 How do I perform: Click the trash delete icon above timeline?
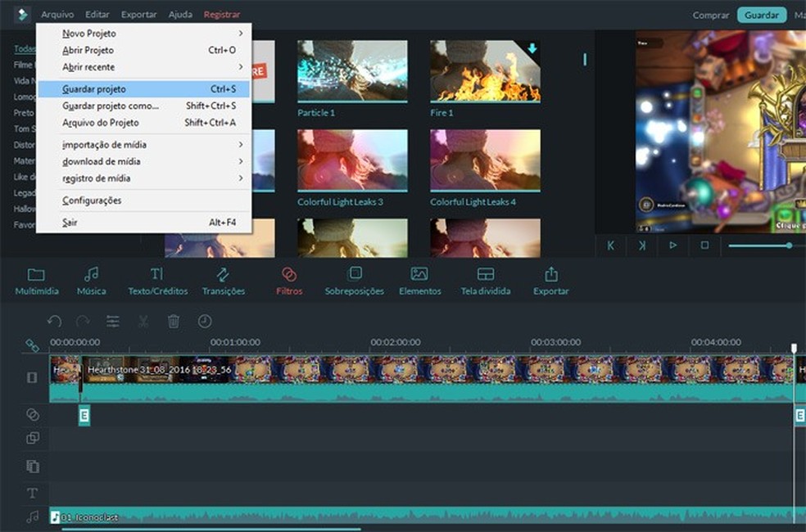coord(174,322)
